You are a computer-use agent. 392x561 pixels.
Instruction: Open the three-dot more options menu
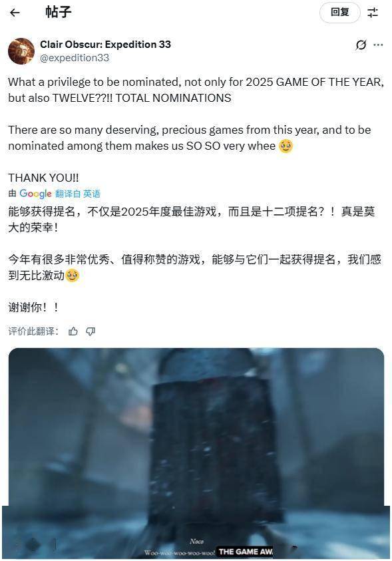pos(378,45)
